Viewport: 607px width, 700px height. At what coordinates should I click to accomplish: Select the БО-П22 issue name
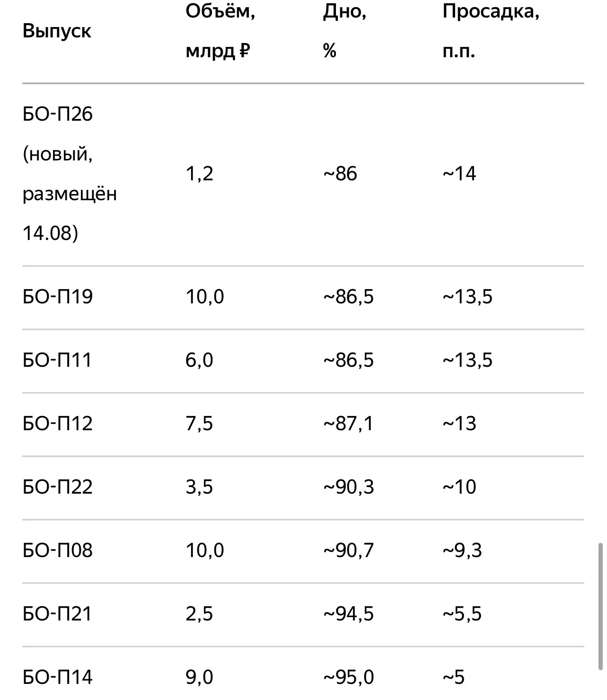pos(57,487)
